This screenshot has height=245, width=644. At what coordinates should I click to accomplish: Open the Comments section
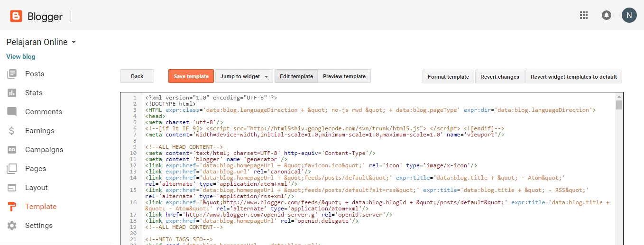click(x=44, y=112)
